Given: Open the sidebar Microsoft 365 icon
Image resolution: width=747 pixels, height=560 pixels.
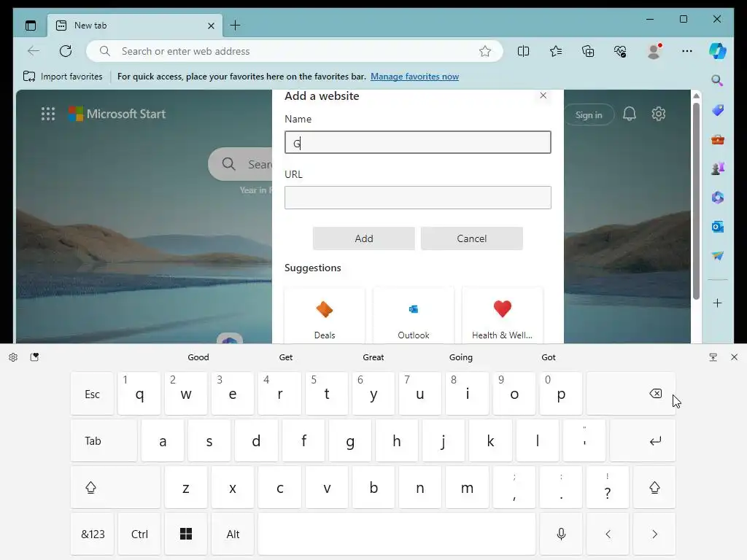Looking at the screenshot, I should (x=718, y=197).
